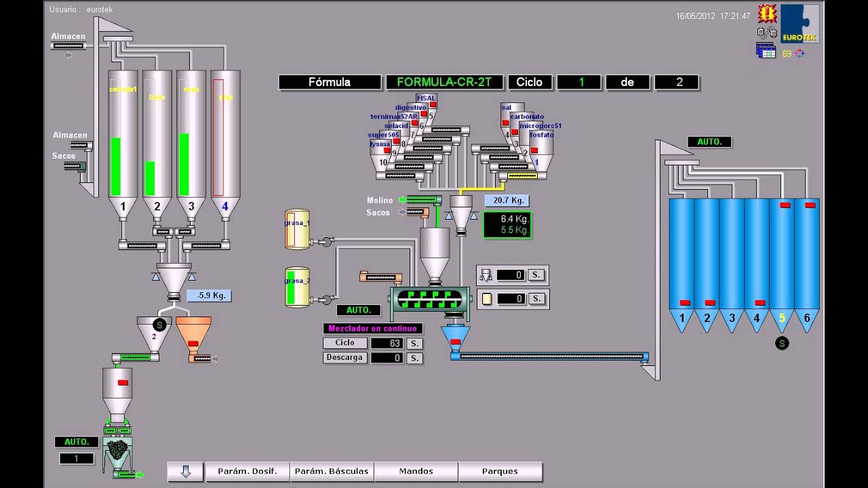Select the blue finished-product silo 6
Image resolution: width=868 pixels, height=488 pixels.
click(806, 264)
